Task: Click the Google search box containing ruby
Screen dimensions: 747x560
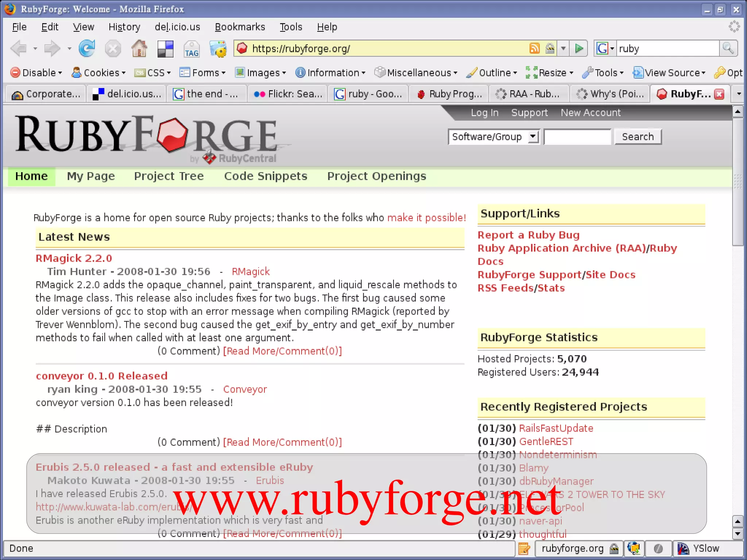Action: 667,49
